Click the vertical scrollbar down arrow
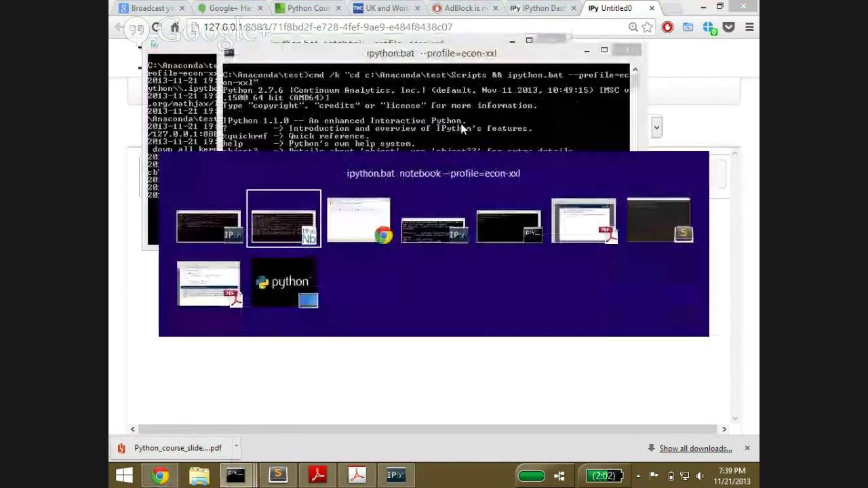Screen dimensions: 868x488 coord(734,418)
